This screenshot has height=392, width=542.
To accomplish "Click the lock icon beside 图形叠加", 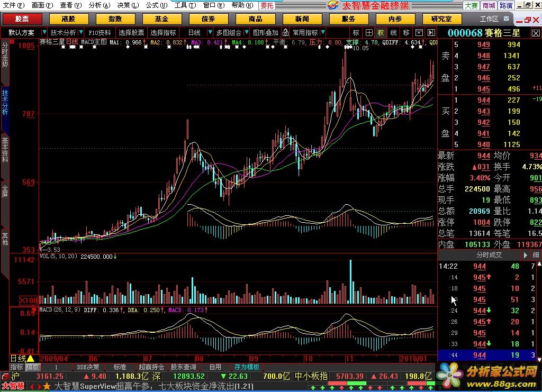I will pos(285,32).
